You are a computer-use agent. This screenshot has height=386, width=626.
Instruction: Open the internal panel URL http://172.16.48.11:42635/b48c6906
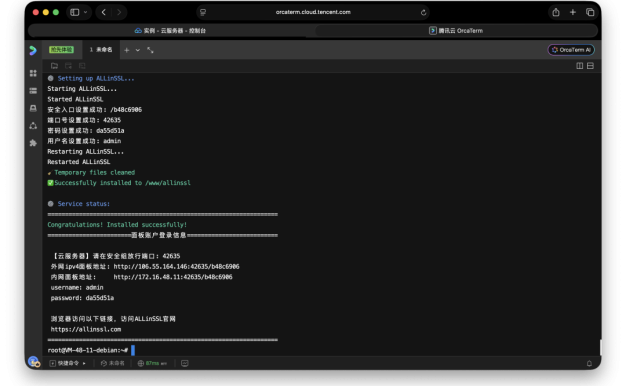[173, 277]
